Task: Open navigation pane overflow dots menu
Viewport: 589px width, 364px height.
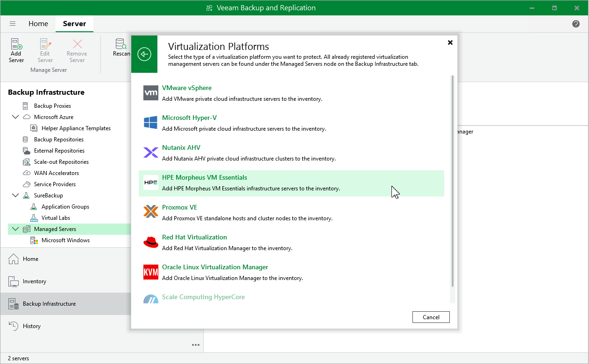Action: tap(195, 345)
